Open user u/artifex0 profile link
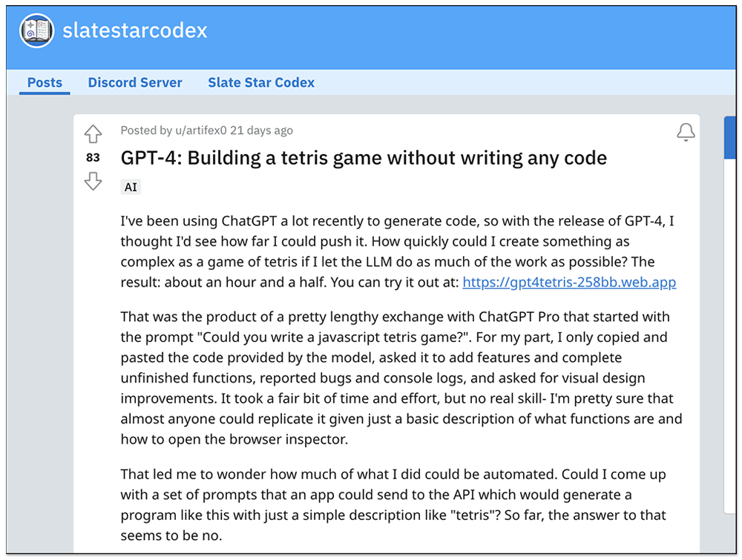742x560 pixels. (x=200, y=130)
